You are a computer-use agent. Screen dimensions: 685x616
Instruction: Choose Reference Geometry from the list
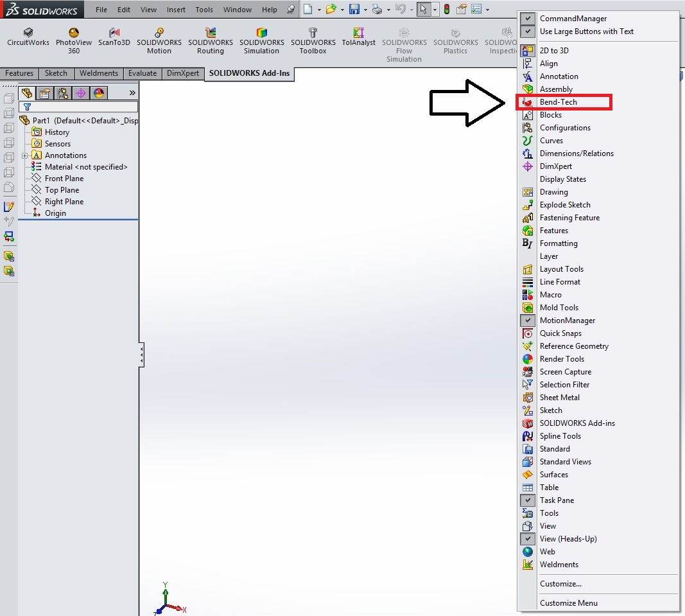pyautogui.click(x=574, y=346)
